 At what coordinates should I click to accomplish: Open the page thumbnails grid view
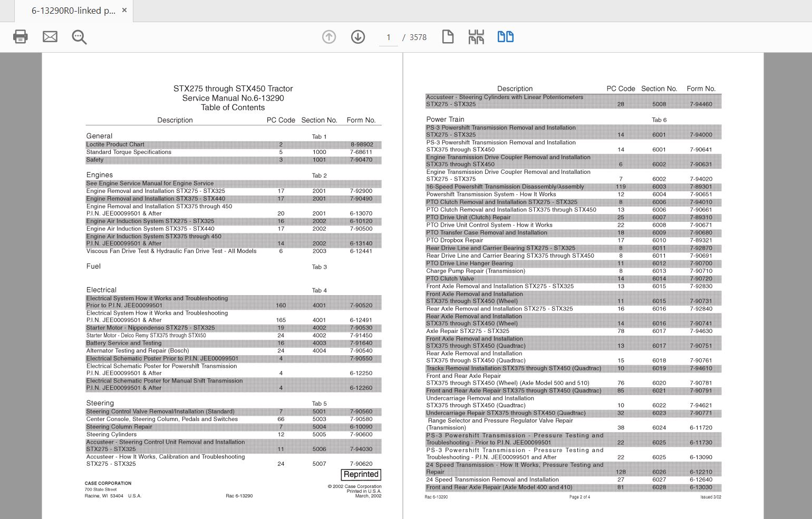tap(476, 37)
